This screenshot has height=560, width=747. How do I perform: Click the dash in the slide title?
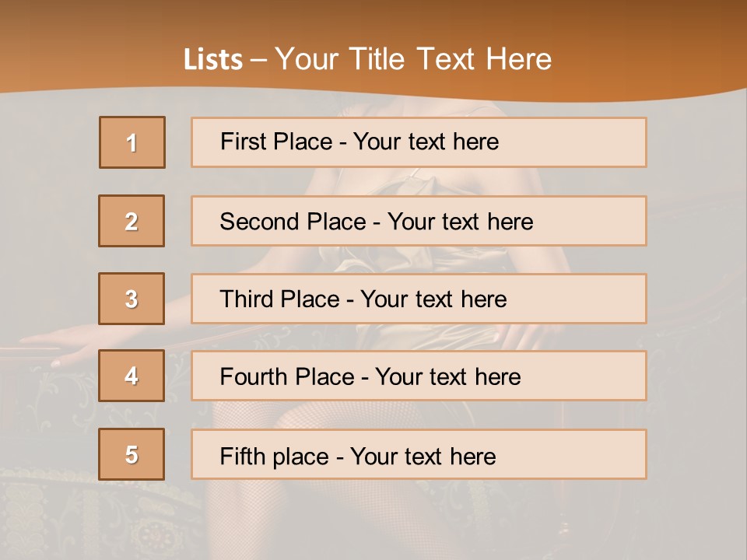click(x=259, y=60)
